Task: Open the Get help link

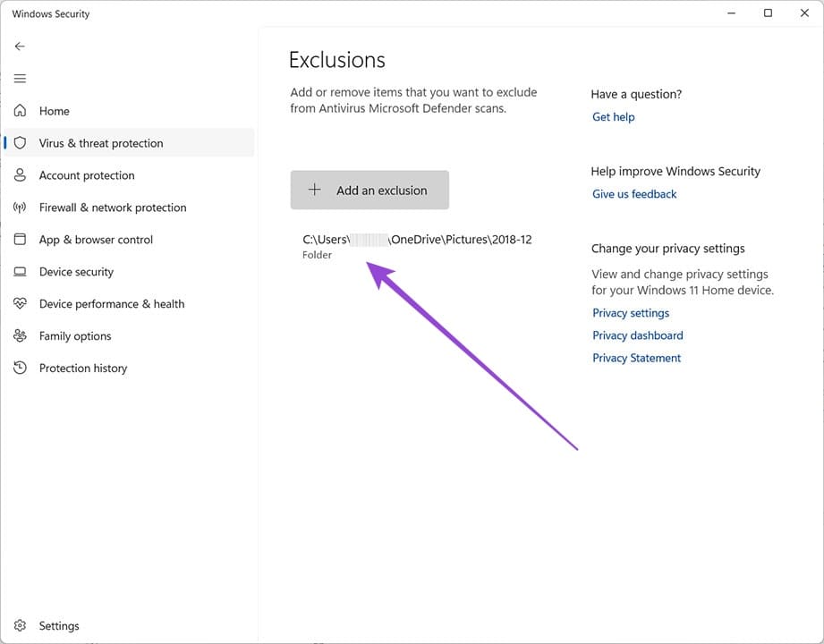Action: (x=613, y=117)
